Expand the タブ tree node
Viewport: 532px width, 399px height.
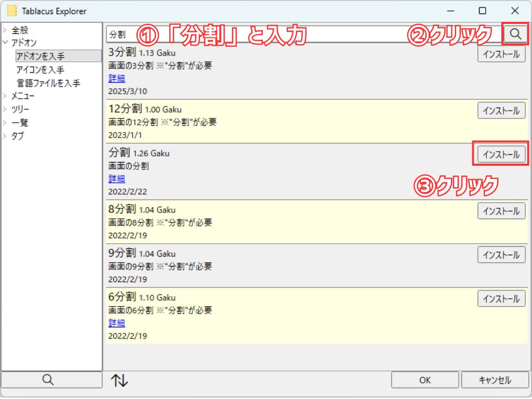point(5,137)
